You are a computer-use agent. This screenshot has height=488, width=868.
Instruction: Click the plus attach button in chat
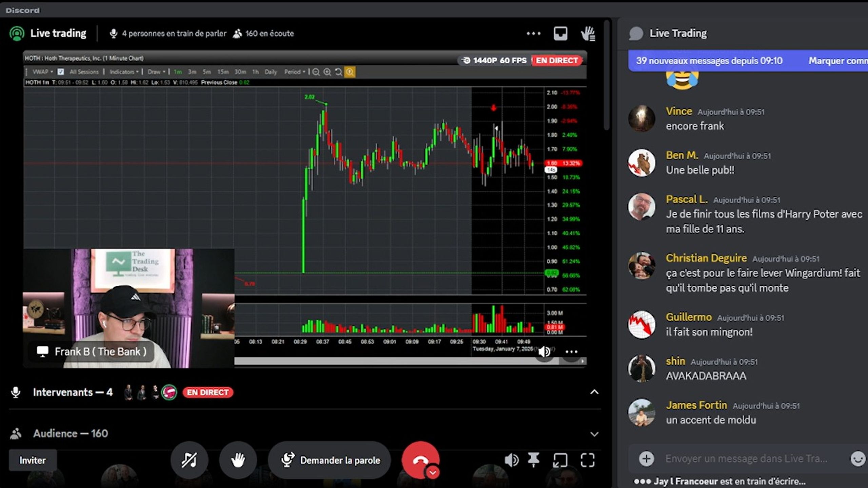[x=647, y=459]
